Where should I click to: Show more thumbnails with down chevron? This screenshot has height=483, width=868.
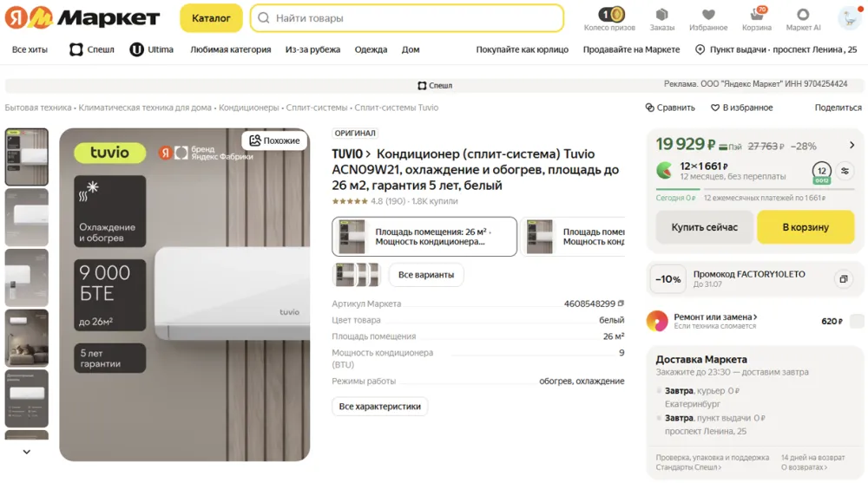27,452
